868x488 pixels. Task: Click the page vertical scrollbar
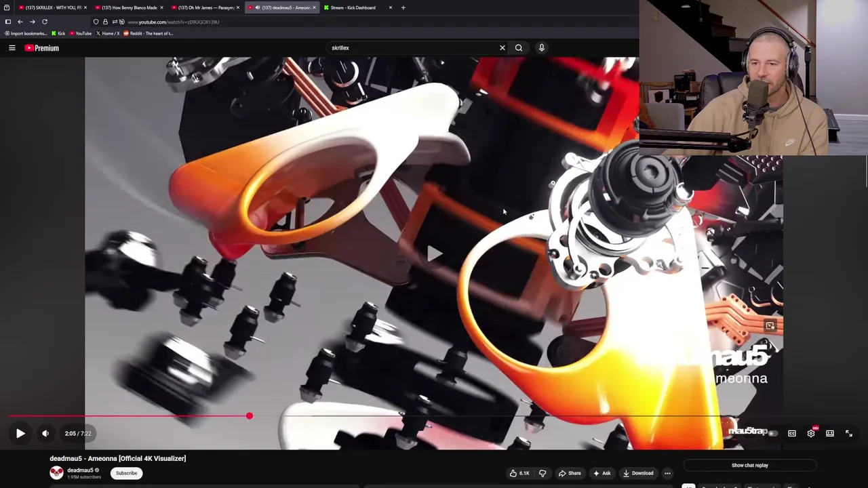[866, 169]
